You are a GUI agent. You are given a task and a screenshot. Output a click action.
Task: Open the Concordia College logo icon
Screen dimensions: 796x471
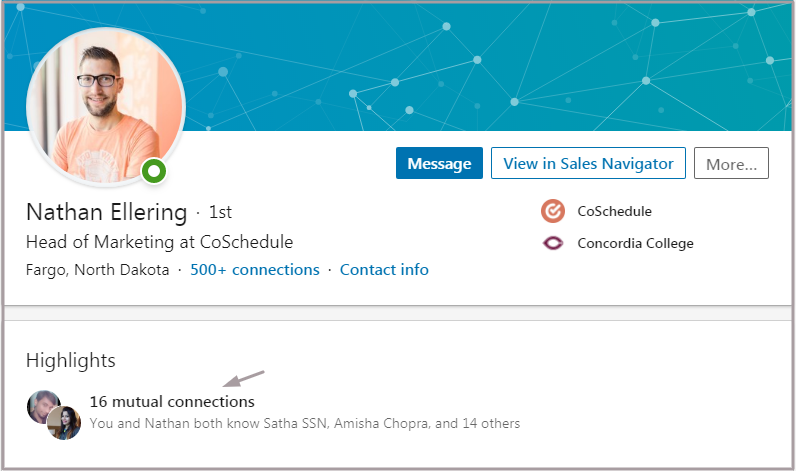point(553,243)
